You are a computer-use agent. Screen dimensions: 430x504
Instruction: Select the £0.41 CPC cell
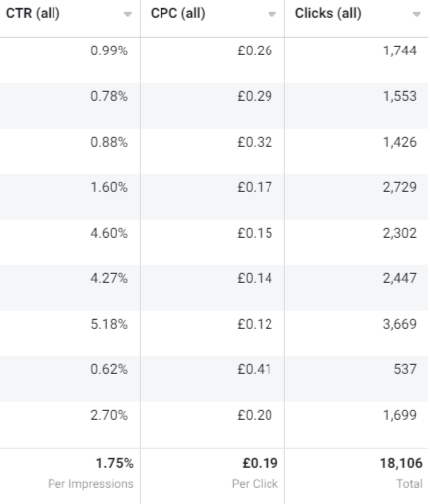coord(212,379)
